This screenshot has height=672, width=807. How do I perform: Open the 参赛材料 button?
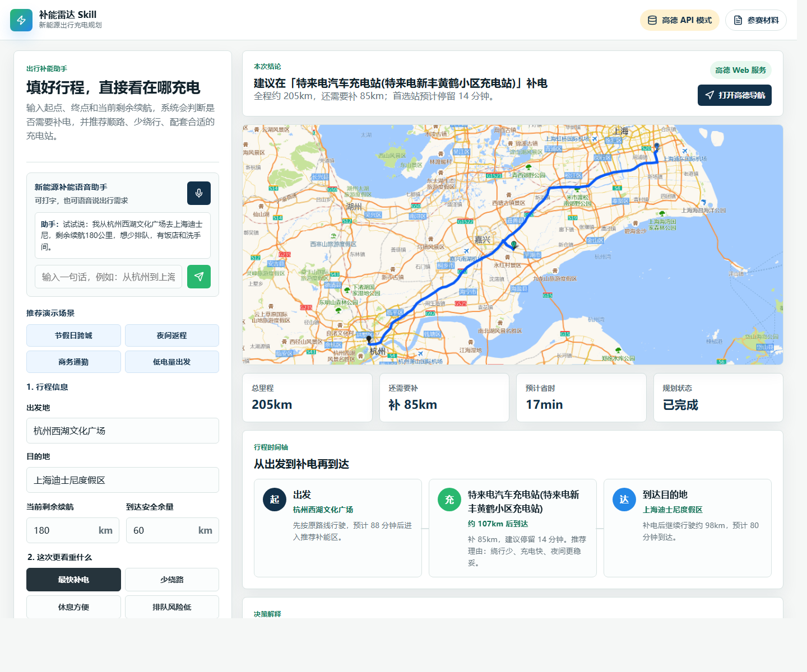pos(756,20)
